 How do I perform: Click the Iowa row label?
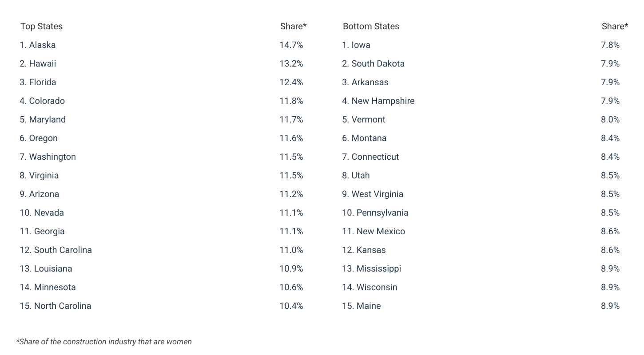[x=356, y=45]
